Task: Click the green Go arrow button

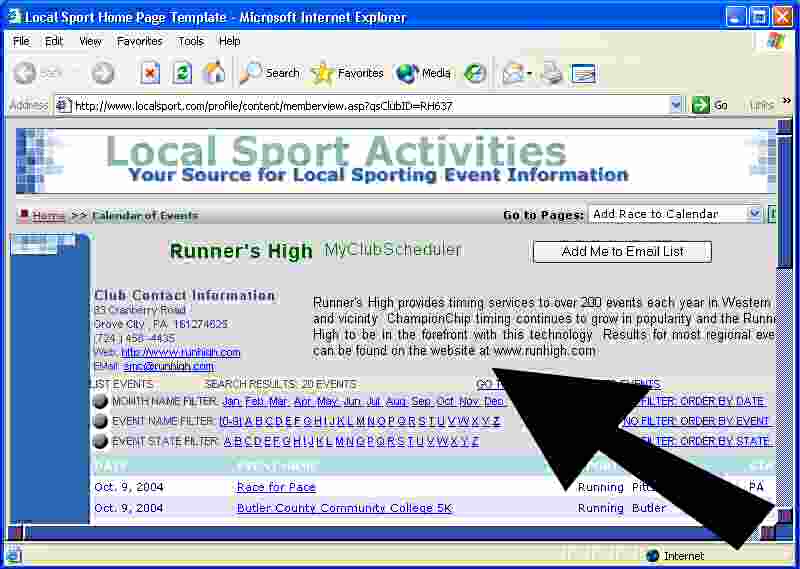Action: pyautogui.click(x=701, y=105)
